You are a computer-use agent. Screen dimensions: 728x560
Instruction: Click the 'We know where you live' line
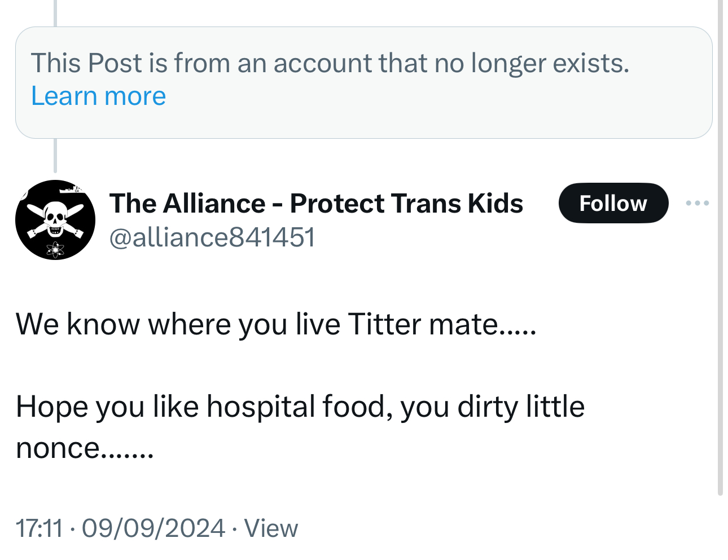point(275,324)
